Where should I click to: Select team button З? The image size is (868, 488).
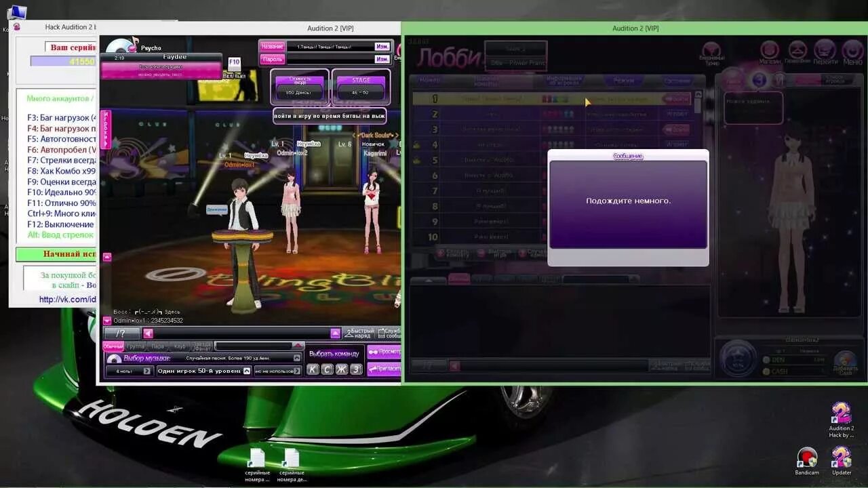[356, 369]
